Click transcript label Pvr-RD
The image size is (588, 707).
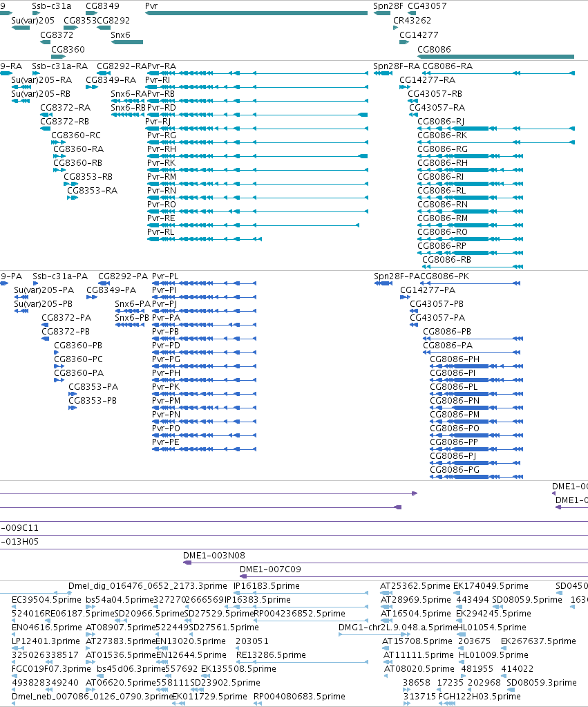[x=162, y=107]
